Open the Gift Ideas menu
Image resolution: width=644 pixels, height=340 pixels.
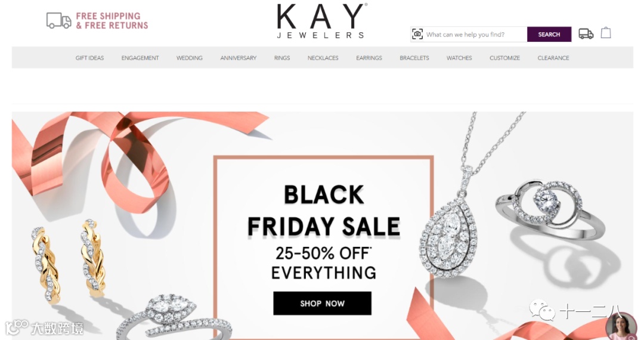point(89,58)
